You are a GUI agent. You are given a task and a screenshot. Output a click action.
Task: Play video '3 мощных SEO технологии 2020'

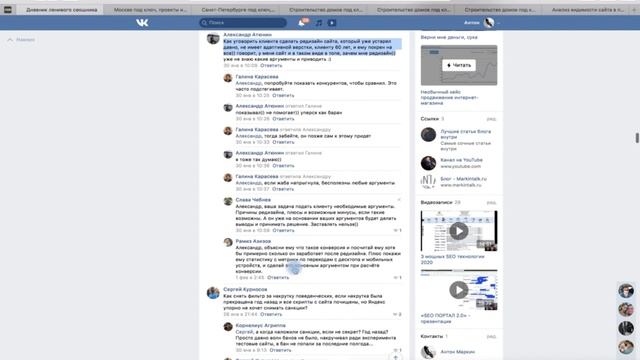click(x=459, y=231)
